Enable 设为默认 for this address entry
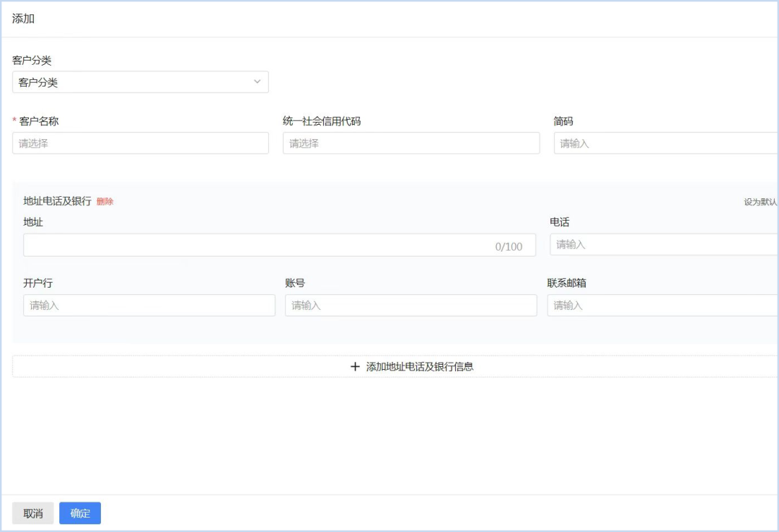Image resolution: width=779 pixels, height=532 pixels. [x=760, y=202]
